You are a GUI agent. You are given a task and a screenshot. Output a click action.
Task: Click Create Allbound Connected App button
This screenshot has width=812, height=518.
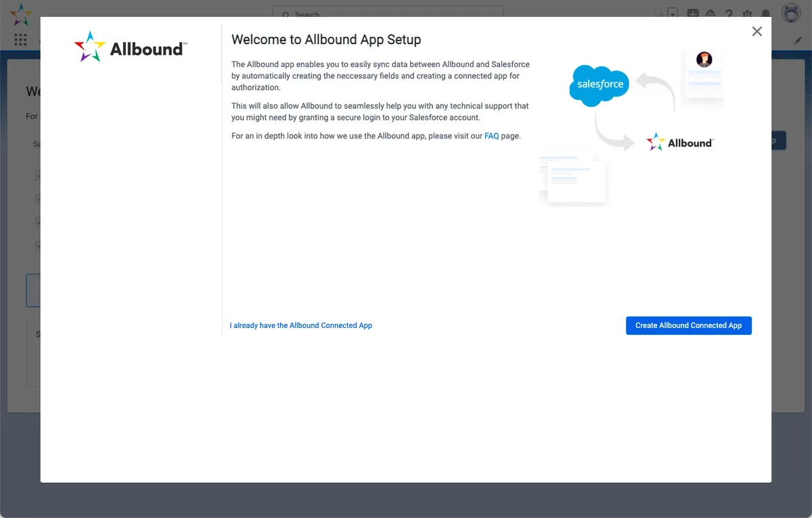point(689,325)
